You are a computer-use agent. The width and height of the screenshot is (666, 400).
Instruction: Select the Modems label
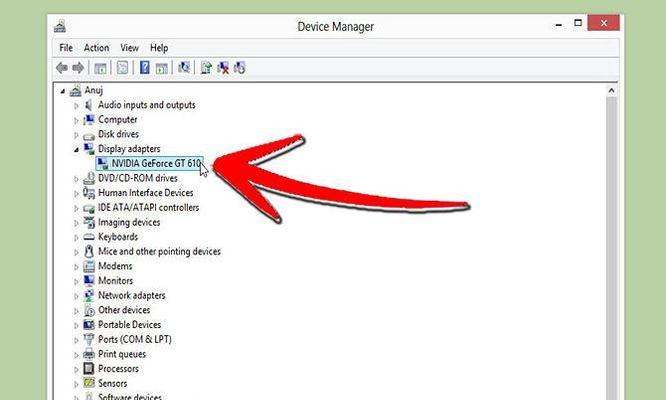click(115, 266)
